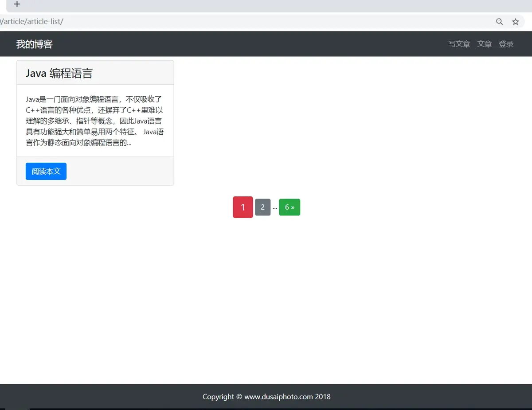
Task: Click the Copyright www.dusaiphoto.com 2018 footer text
Action: point(266,397)
